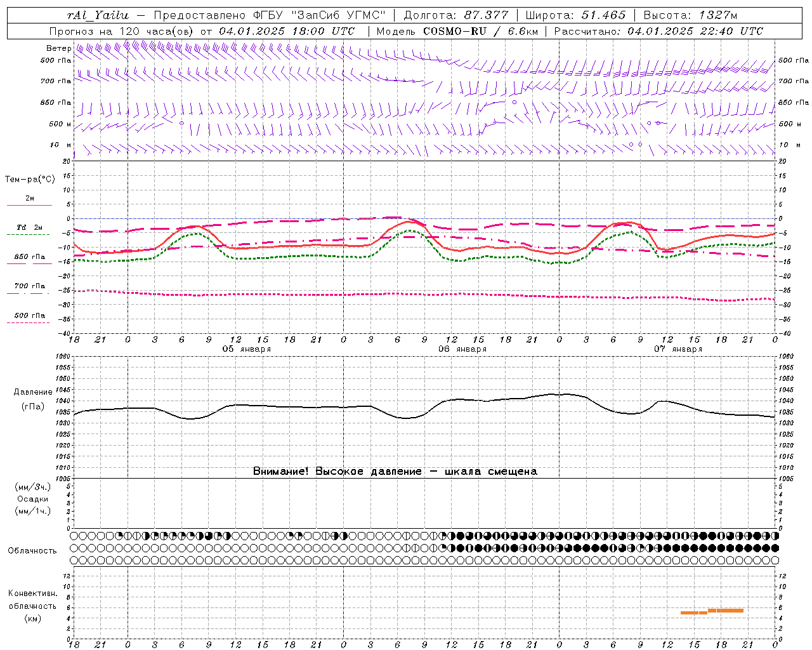The image size is (812, 650).
Task: Click the "Конвективн." convective cloud label
Action: [x=32, y=594]
